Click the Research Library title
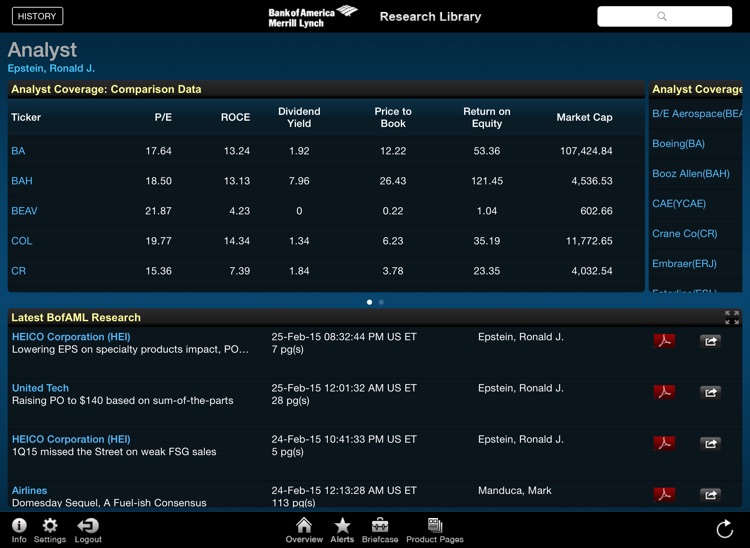The image size is (750, 548). (x=430, y=17)
